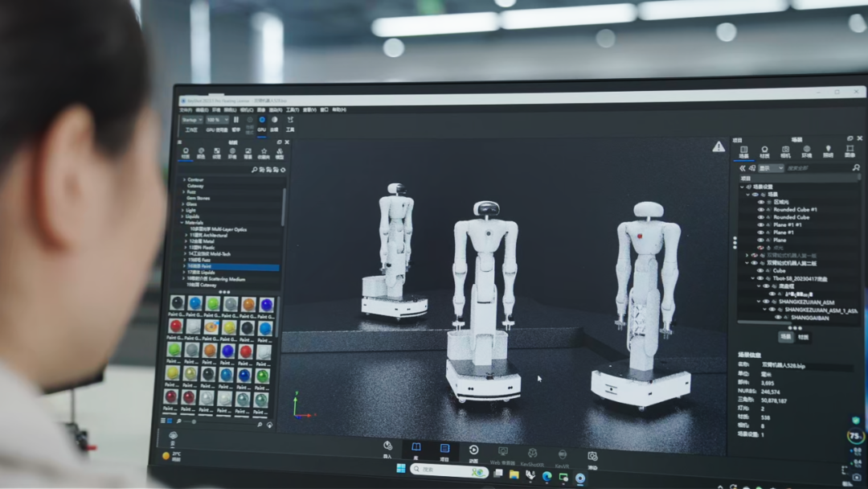The height and width of the screenshot is (489, 868).
Task: Expand the Glass folder in library
Action: pyautogui.click(x=184, y=204)
